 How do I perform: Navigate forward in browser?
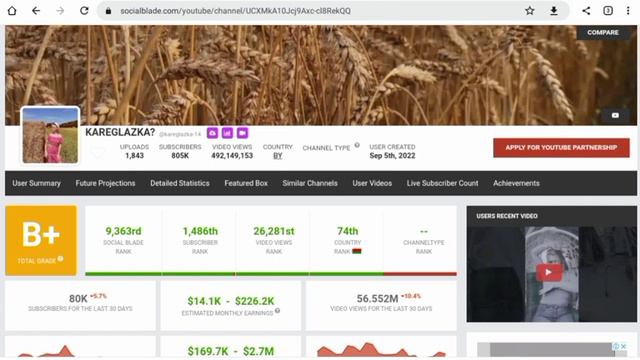60,11
